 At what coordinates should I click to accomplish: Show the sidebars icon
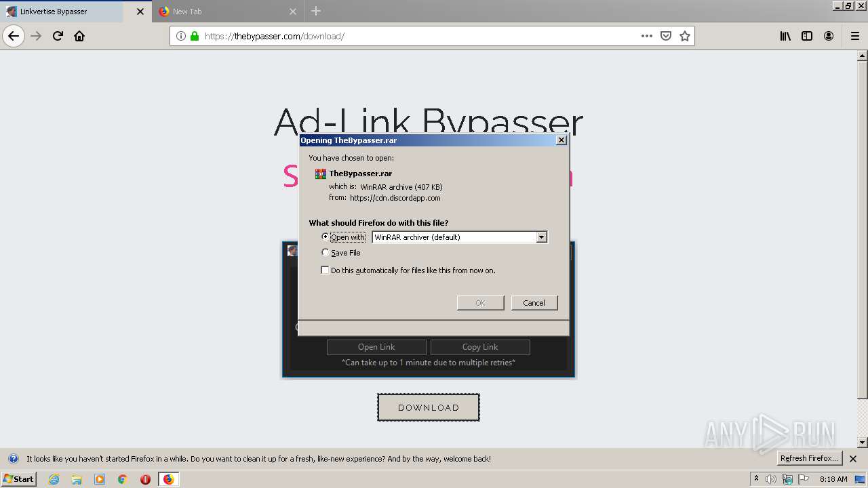tap(807, 36)
